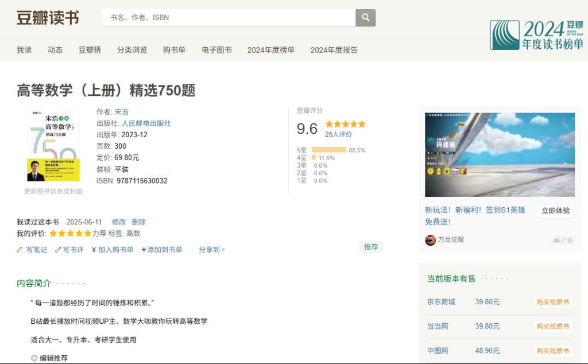Screen dimensions: 588x364
Task: Open the book cover thumbnail
Action: [53, 145]
